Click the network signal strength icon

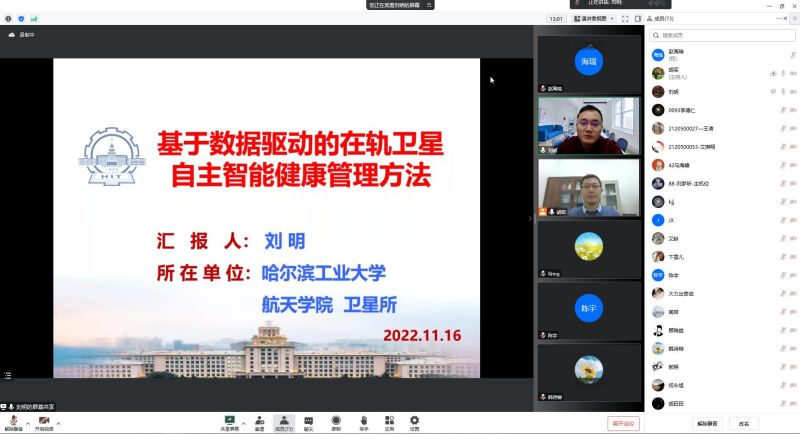[34, 18]
